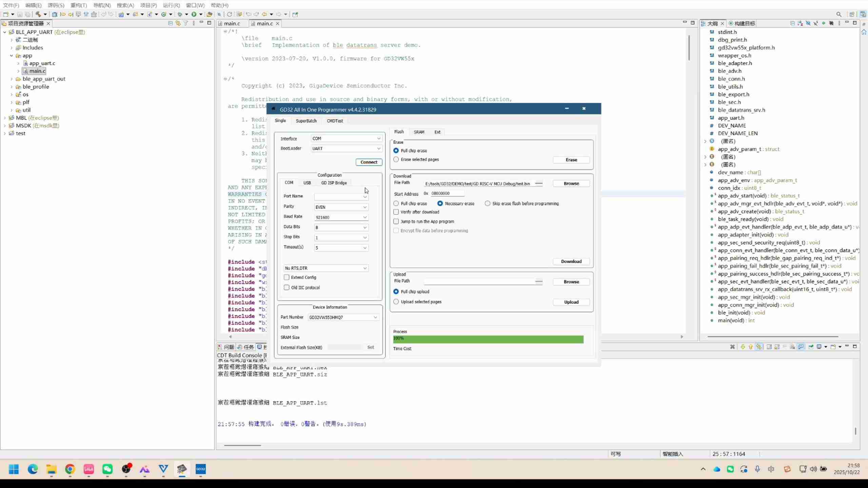The image size is (868, 488).
Task: Click the Download button
Action: [571, 261]
